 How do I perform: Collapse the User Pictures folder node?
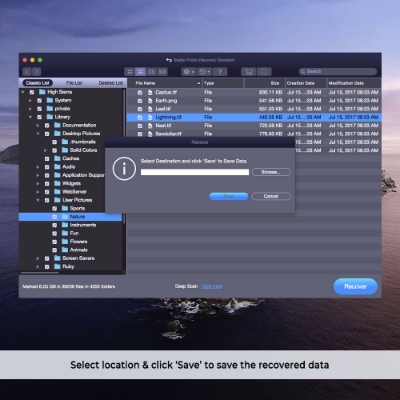38,201
